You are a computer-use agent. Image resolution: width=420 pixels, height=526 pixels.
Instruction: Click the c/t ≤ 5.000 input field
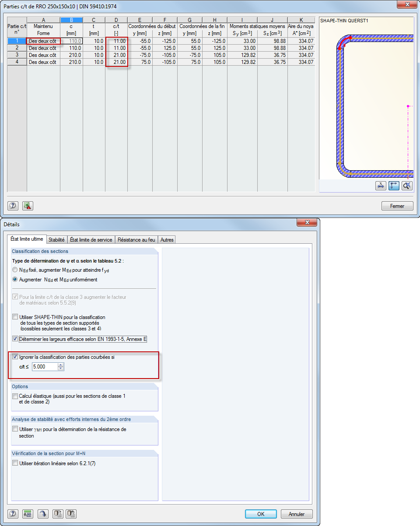(x=45, y=367)
